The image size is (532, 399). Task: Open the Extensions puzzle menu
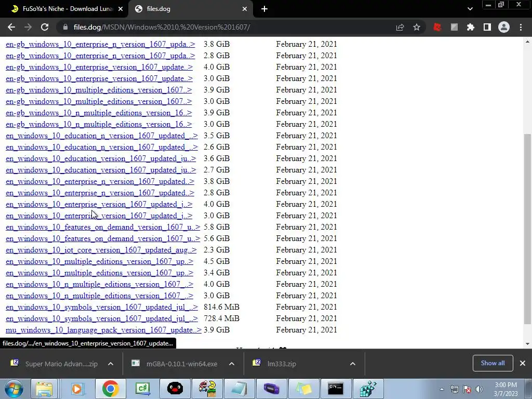coord(471,27)
